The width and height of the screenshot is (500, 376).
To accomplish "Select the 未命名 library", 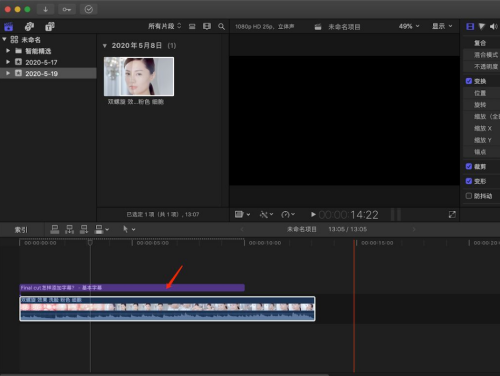I will pos(31,40).
